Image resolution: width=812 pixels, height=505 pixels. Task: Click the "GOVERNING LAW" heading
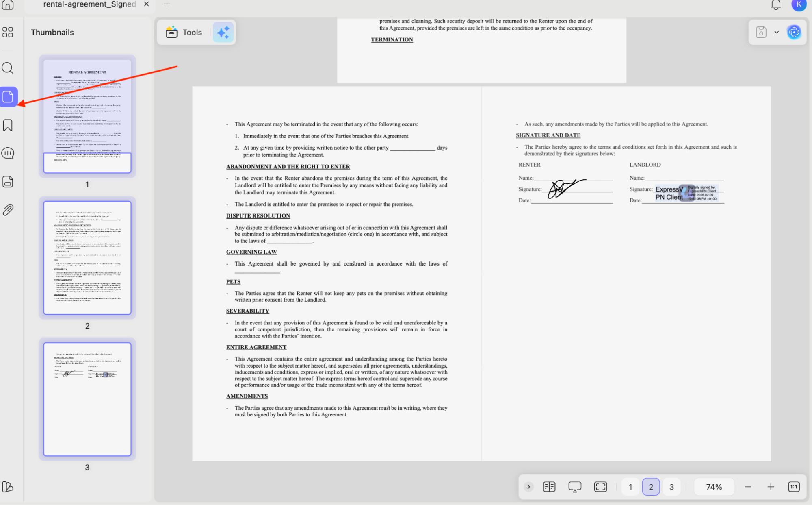click(251, 252)
